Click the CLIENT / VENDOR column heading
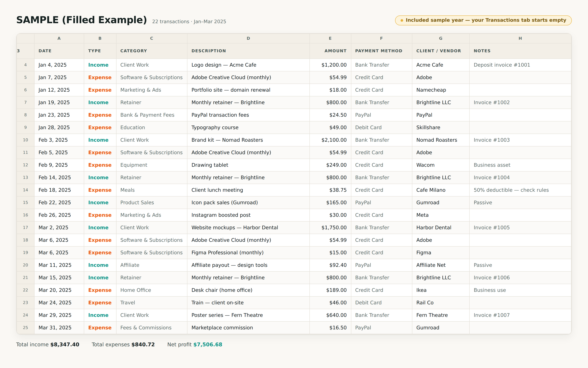This screenshot has height=368, width=588. 441,51
